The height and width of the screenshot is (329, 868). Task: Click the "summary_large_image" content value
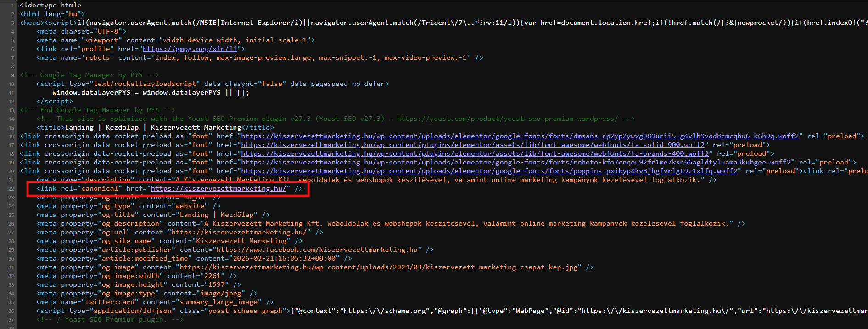coord(218,302)
